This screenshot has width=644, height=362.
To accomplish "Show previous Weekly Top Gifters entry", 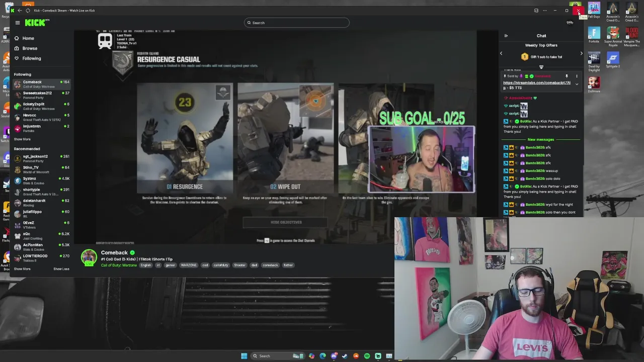I will (x=501, y=53).
